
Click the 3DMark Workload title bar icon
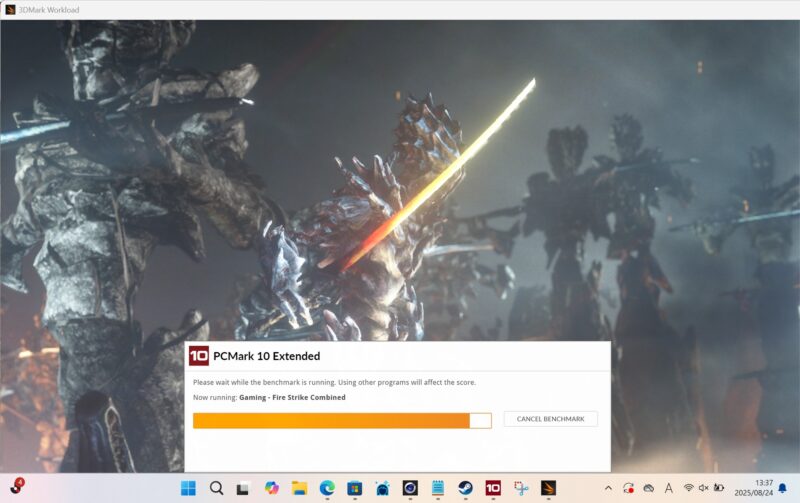pyautogui.click(x=10, y=10)
